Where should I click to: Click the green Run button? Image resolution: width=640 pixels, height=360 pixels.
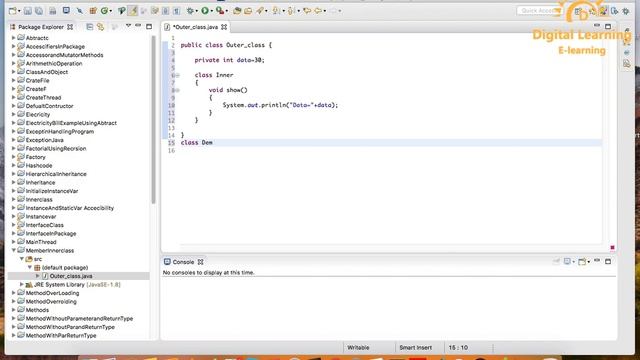pyautogui.click(x=205, y=11)
